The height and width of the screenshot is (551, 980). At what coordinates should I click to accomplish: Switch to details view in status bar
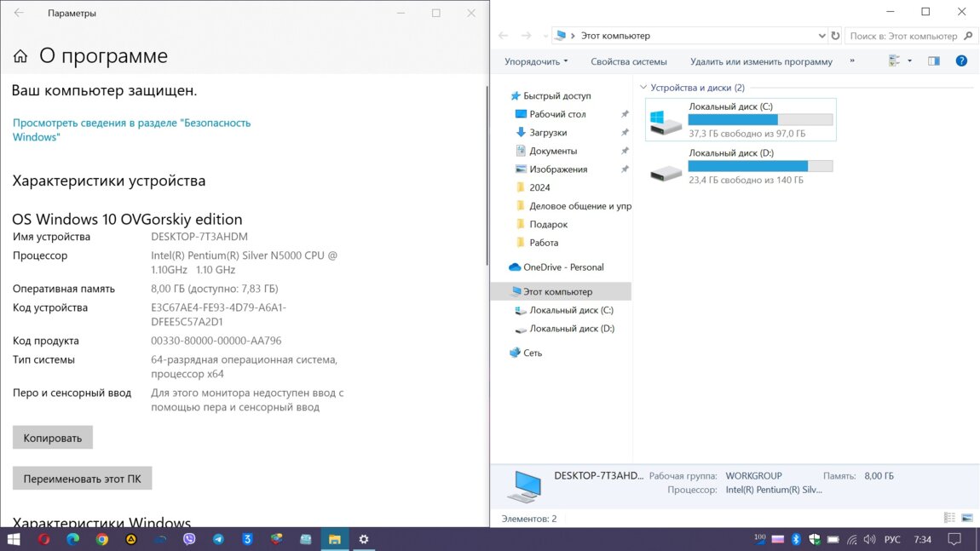pyautogui.click(x=949, y=518)
